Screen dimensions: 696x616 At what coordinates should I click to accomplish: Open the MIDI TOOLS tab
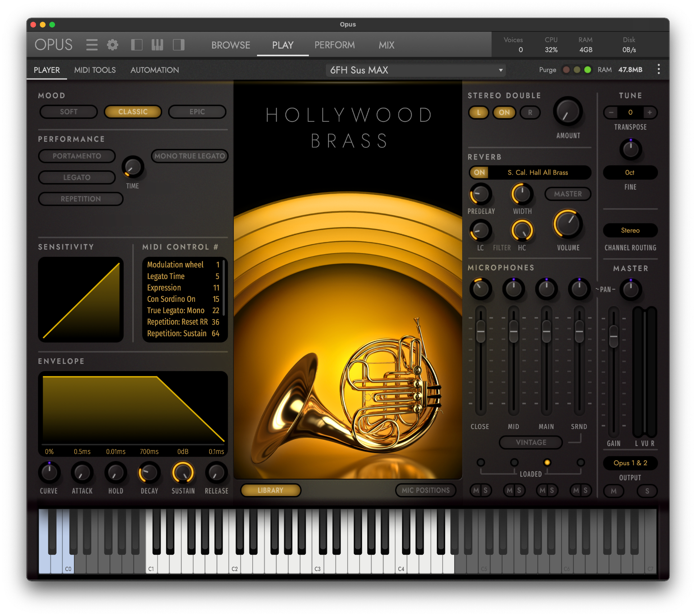click(x=95, y=70)
